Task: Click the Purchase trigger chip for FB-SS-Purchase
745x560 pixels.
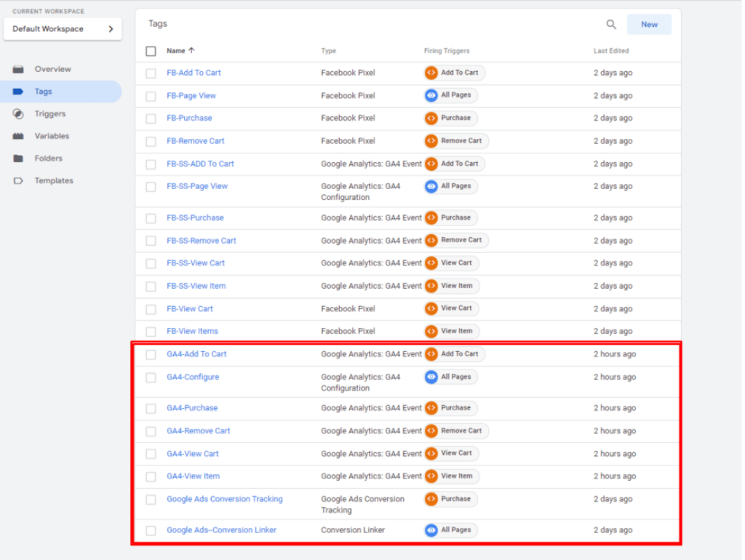Action: coord(451,217)
